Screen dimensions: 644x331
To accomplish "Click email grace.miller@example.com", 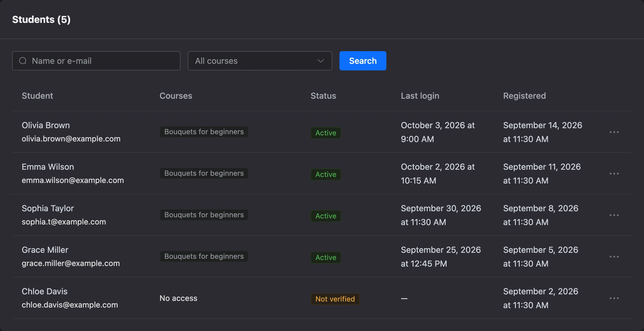I will [x=71, y=263].
